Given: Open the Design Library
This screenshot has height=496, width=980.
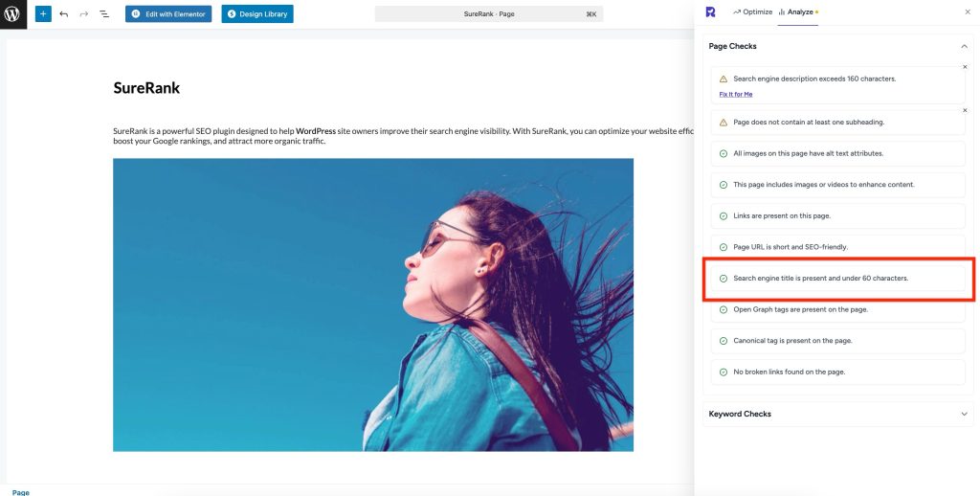Looking at the screenshot, I should [x=257, y=14].
